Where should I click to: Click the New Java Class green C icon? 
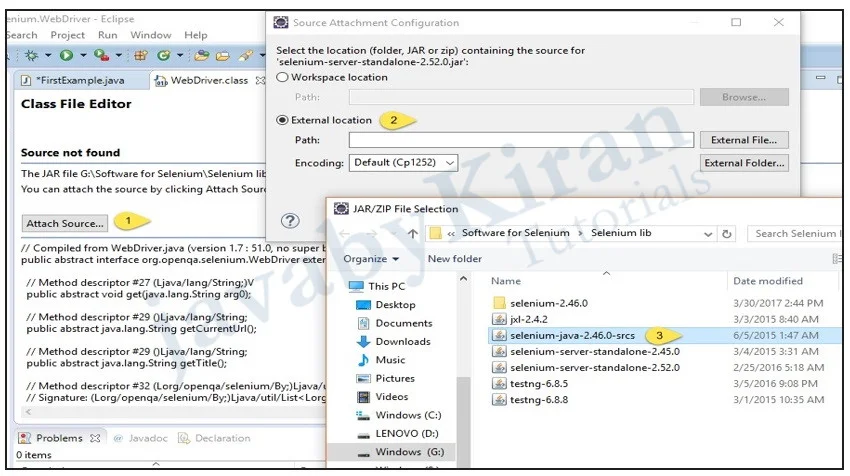163,55
